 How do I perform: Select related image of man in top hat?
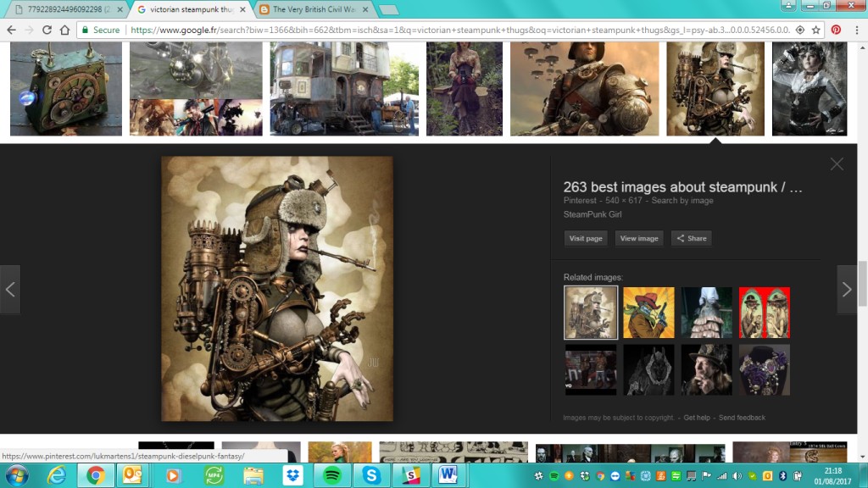pyautogui.click(x=706, y=369)
